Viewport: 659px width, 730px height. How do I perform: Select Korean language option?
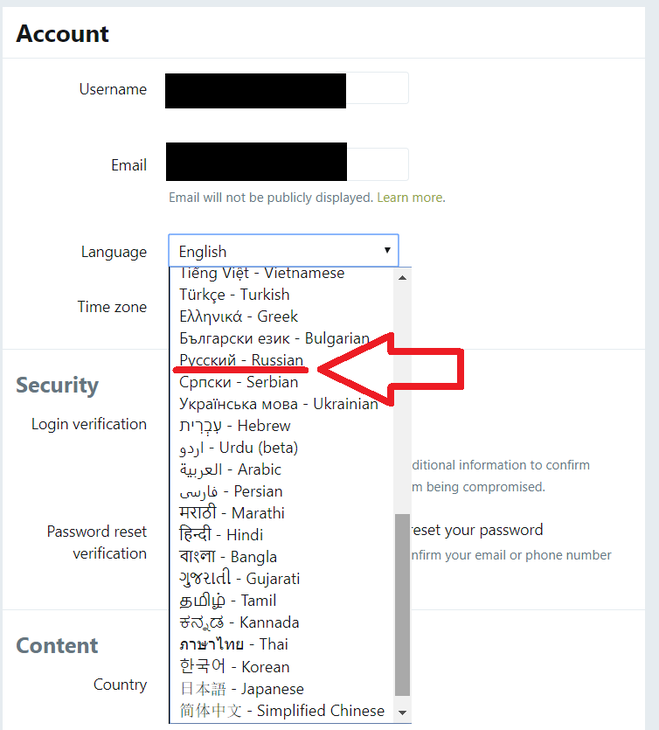pyautogui.click(x=234, y=667)
